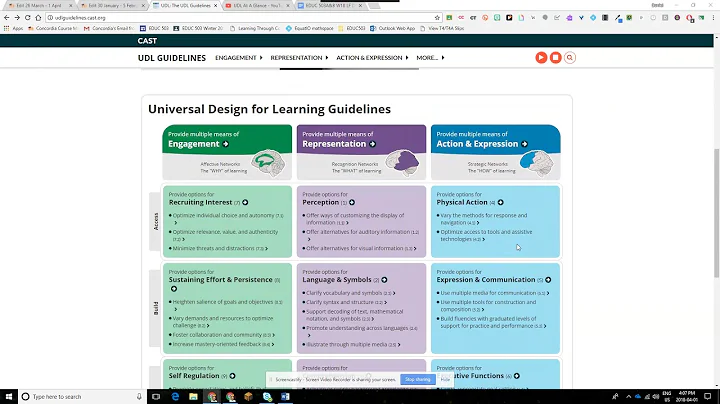This screenshot has width=720, height=404.
Task: Click the arrow icon under Sustaining Effort & Persistence
Action: click(174, 289)
